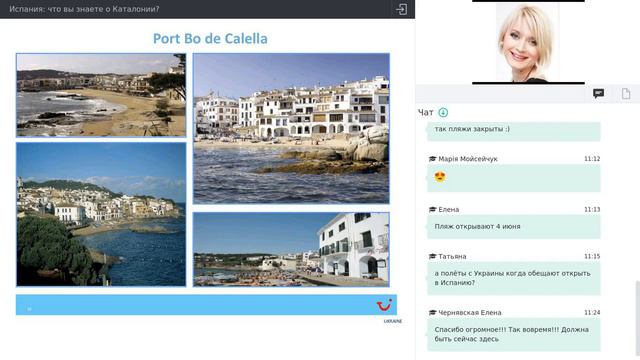
Task: Click the graduation cap icon beside Татьяна
Action: click(x=433, y=256)
